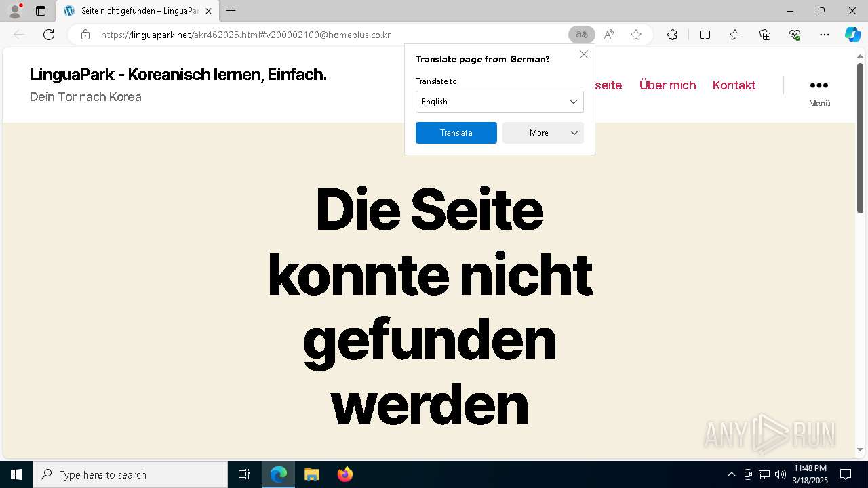This screenshot has width=868, height=488.
Task: Select the Seite nicht gefunden tab
Action: [x=138, y=11]
